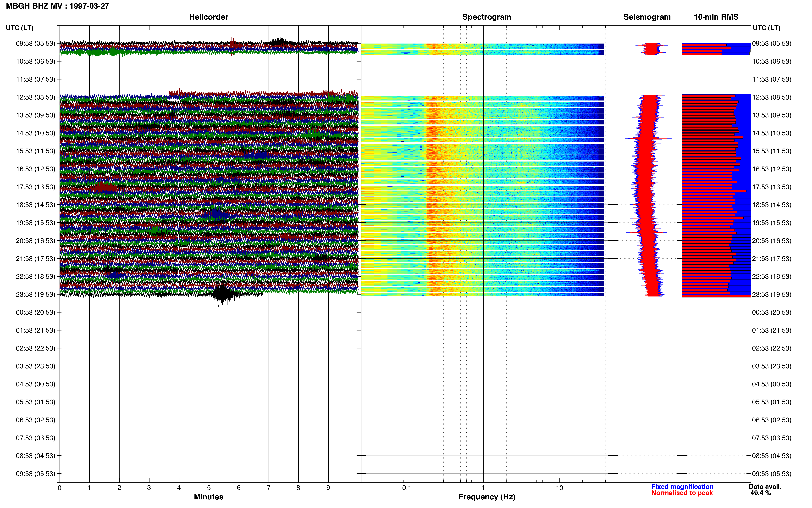The width and height of the screenshot is (812, 508).
Task: Click the large black event burst near 23:53
Action: 223,295
